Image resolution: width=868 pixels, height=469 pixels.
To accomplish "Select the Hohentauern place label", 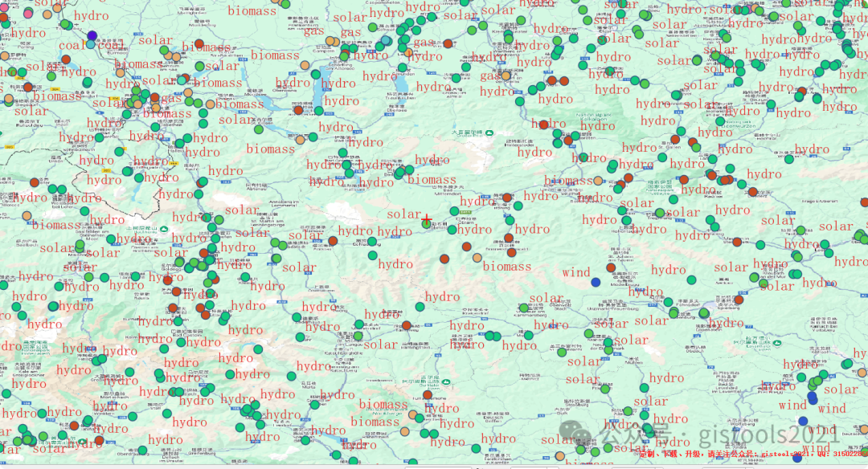I will pos(625,230).
